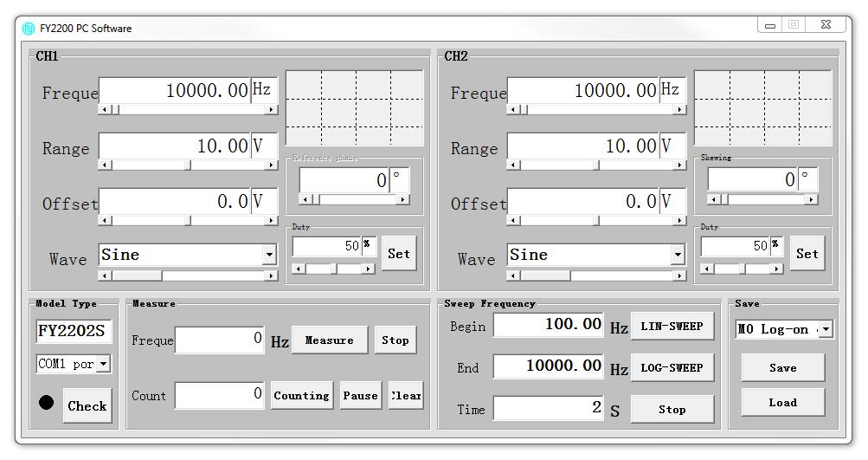The image size is (868, 460).
Task: Click CH2 Offset voltage input field
Action: pyautogui.click(x=583, y=202)
